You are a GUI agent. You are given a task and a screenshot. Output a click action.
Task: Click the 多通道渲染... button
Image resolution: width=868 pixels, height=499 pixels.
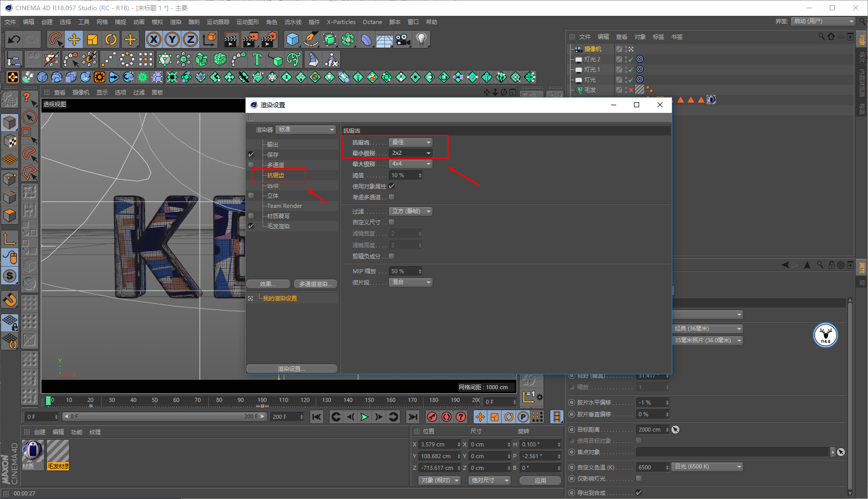click(x=315, y=284)
